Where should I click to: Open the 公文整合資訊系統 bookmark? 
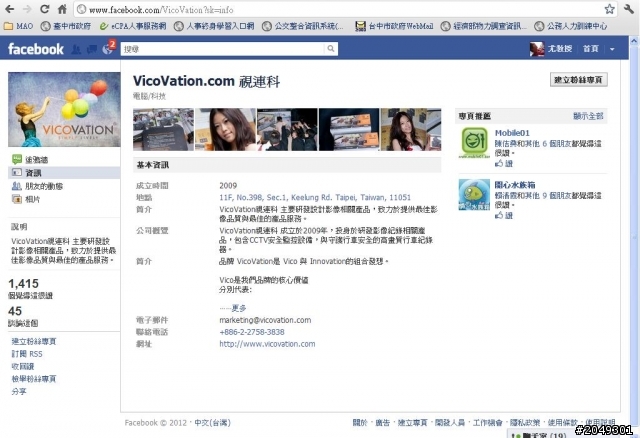[302, 26]
